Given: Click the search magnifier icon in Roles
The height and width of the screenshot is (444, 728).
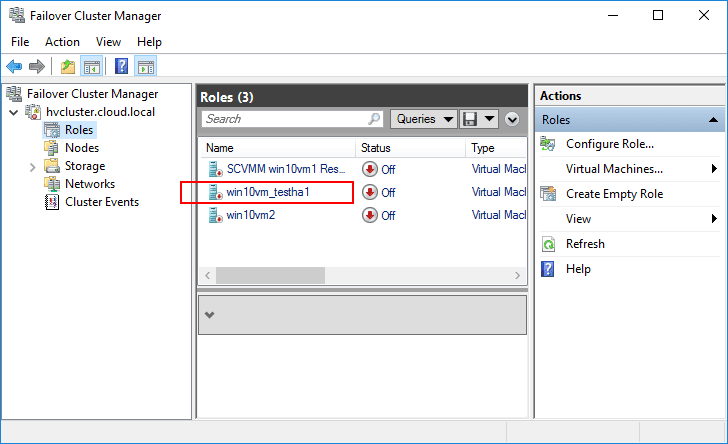Looking at the screenshot, I should tap(374, 119).
